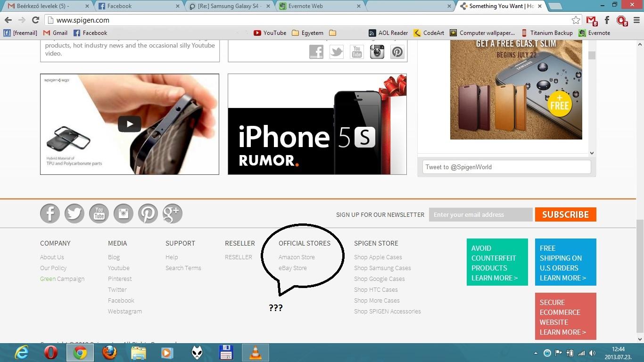644x362 pixels.
Task: Launch Firefox from the taskbar
Action: click(109, 352)
